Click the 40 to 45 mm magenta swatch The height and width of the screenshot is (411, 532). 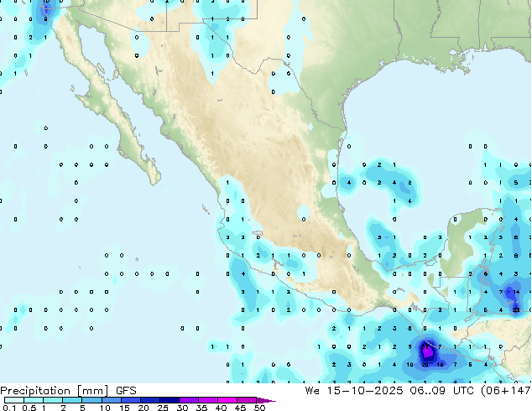[x=227, y=400]
